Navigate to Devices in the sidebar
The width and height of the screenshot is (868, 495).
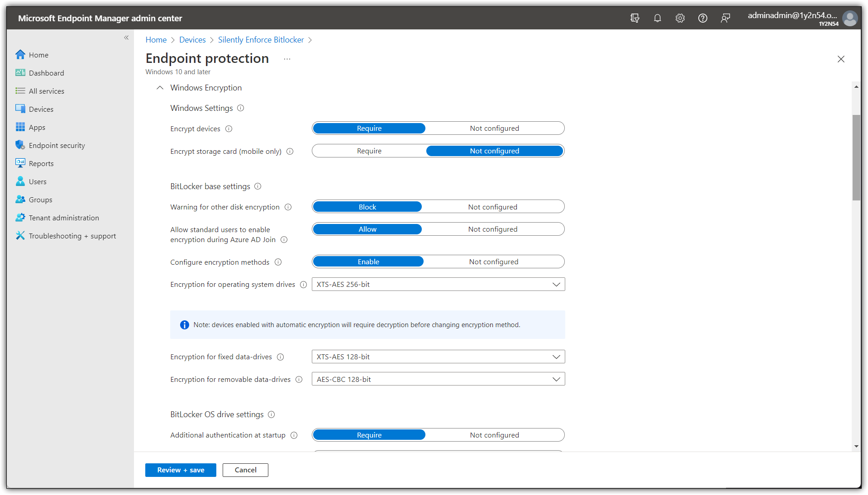point(41,109)
